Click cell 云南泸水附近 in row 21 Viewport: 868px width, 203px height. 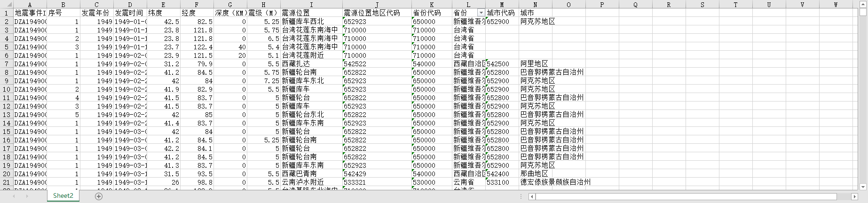click(311, 182)
